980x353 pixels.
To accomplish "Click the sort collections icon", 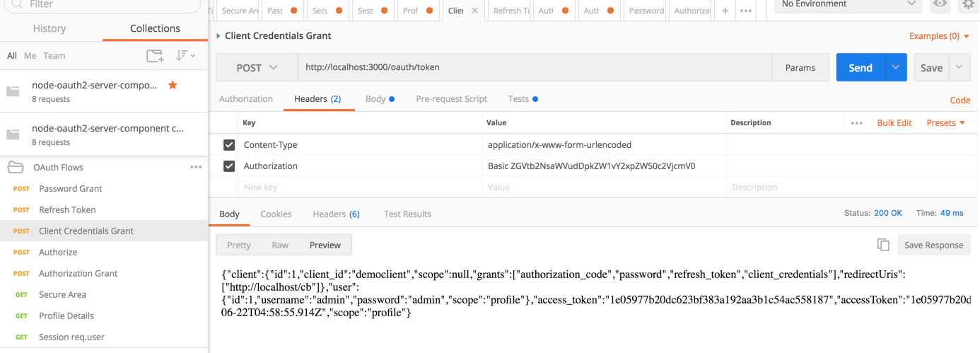I will pos(185,55).
